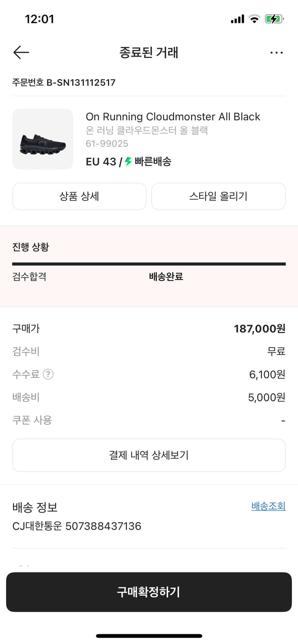Click the clock showing 12:01
This screenshot has width=298, height=644.
(40, 18)
